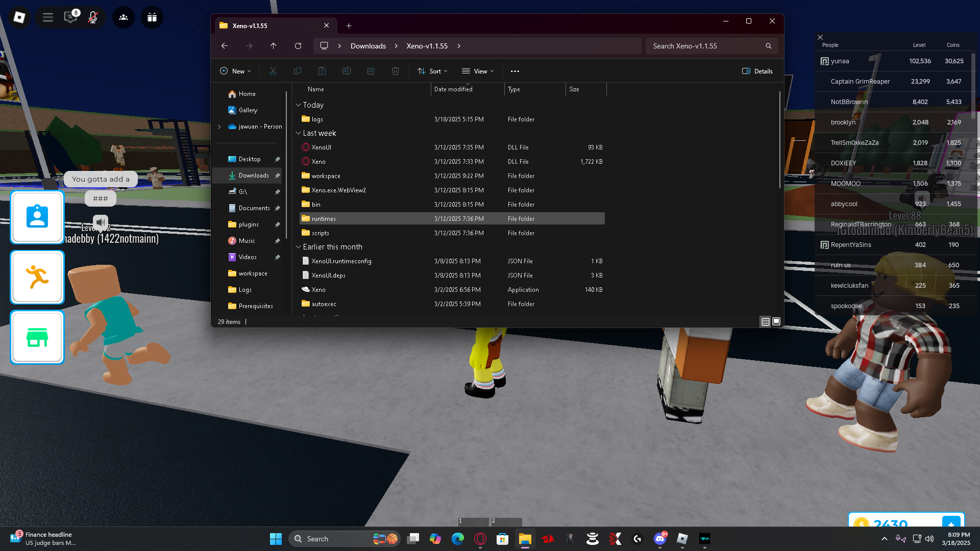Unpin Music from Quick access
Viewport: 980px width, 551px height.
278,241
